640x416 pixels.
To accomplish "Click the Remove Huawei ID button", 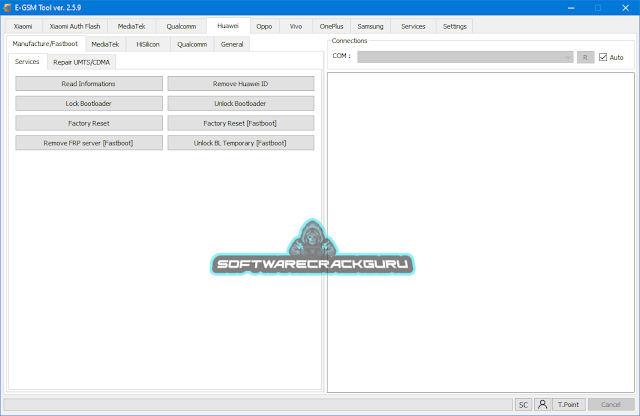I will [240, 84].
